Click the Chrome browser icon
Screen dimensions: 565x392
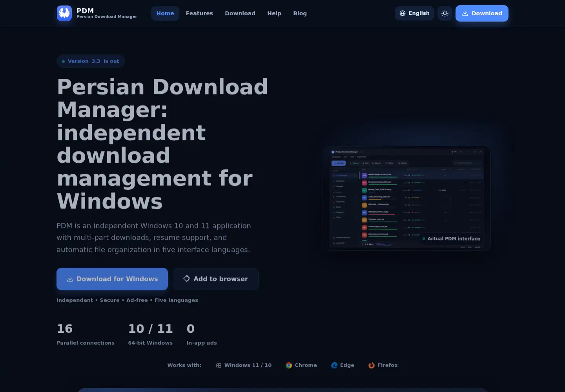point(289,365)
